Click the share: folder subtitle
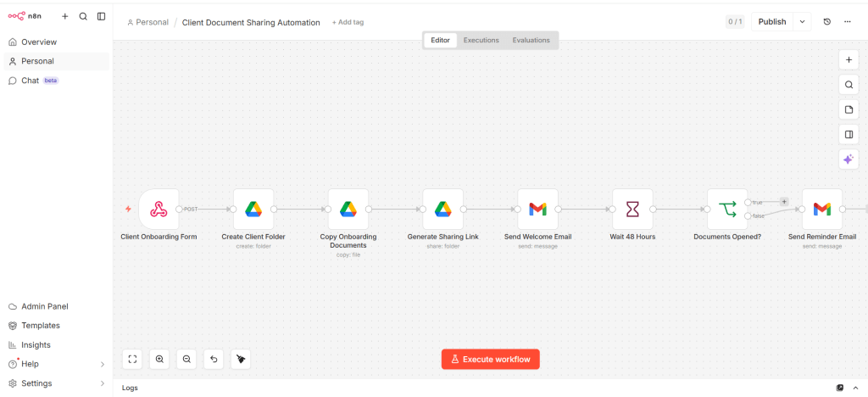Image resolution: width=868 pixels, height=397 pixels. point(442,246)
